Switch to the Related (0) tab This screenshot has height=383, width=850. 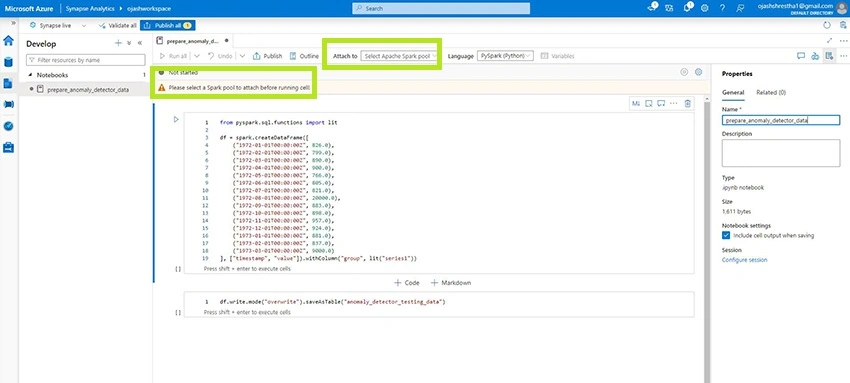coord(771,93)
